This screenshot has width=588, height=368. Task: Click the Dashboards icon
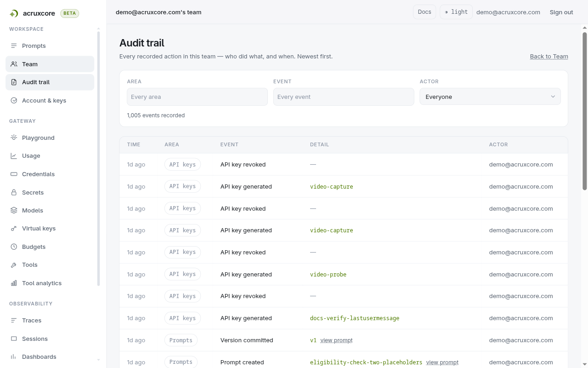pyautogui.click(x=14, y=356)
